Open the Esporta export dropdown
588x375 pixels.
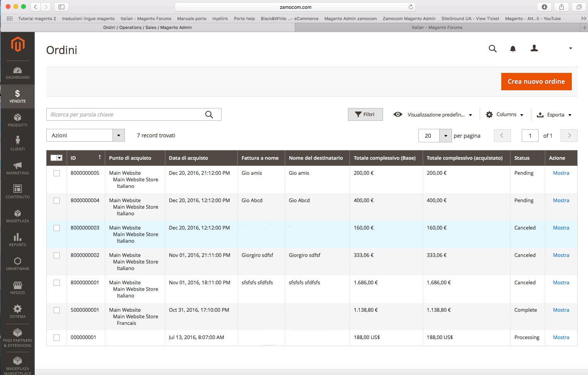(x=554, y=115)
